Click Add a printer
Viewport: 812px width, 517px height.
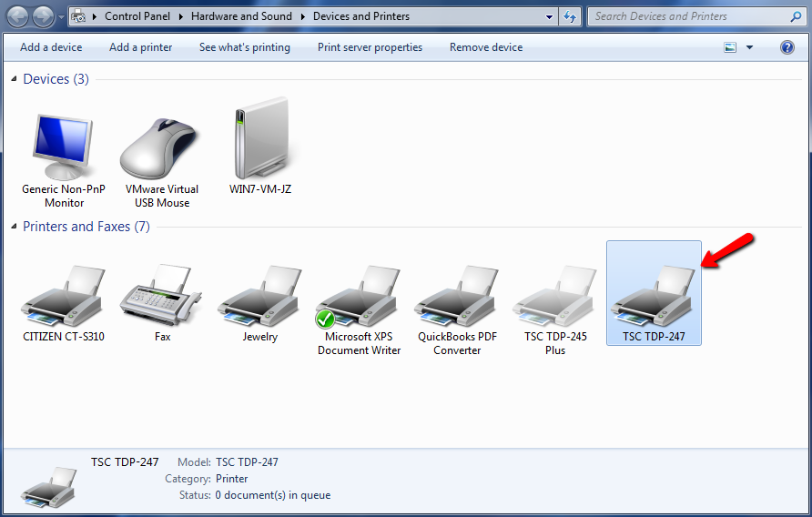tap(141, 47)
